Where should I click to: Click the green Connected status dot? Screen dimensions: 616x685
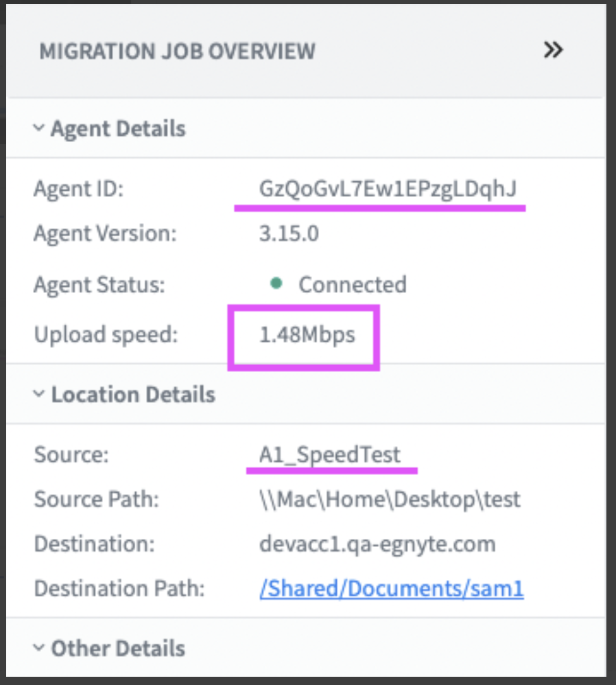(276, 283)
